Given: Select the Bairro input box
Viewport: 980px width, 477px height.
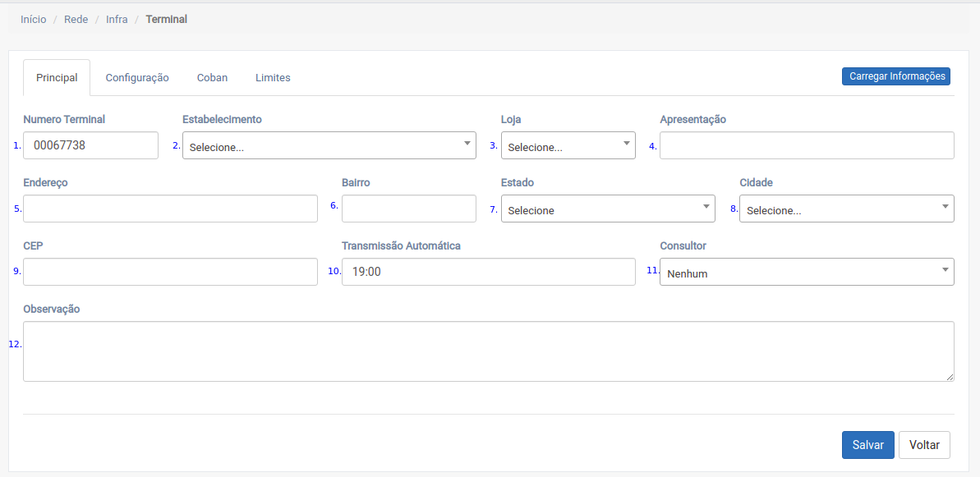Looking at the screenshot, I should pyautogui.click(x=408, y=209).
